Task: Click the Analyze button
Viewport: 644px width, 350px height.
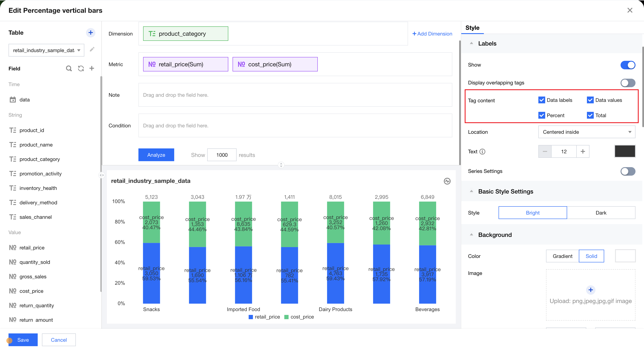Action: 156,155
